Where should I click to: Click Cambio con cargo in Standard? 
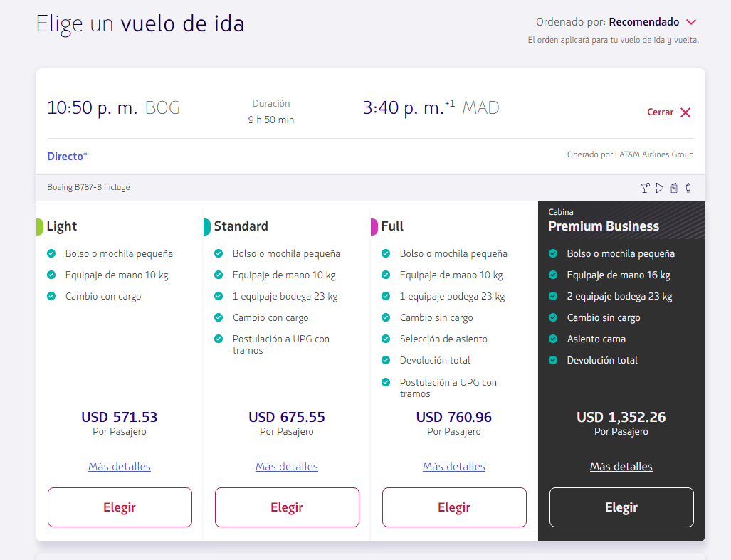pyautogui.click(x=270, y=318)
